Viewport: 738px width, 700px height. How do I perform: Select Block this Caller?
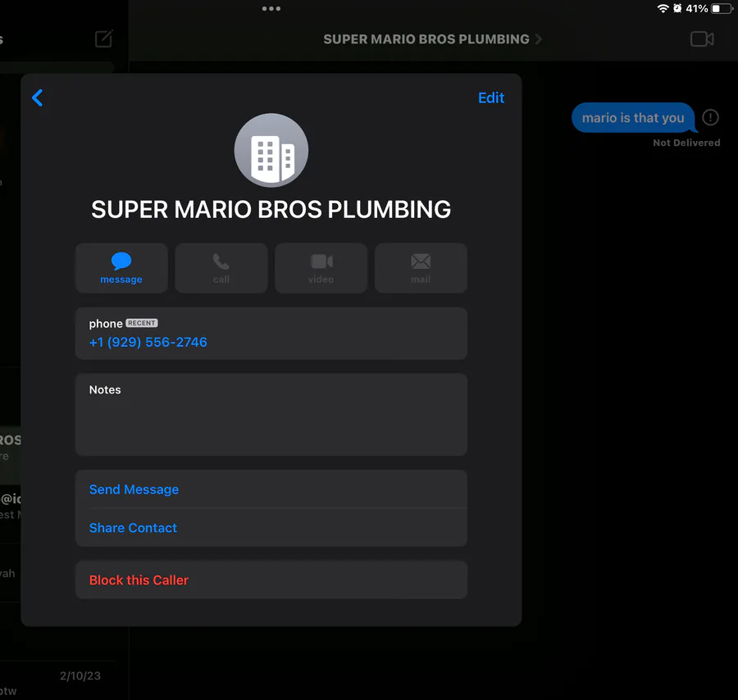coord(271,580)
